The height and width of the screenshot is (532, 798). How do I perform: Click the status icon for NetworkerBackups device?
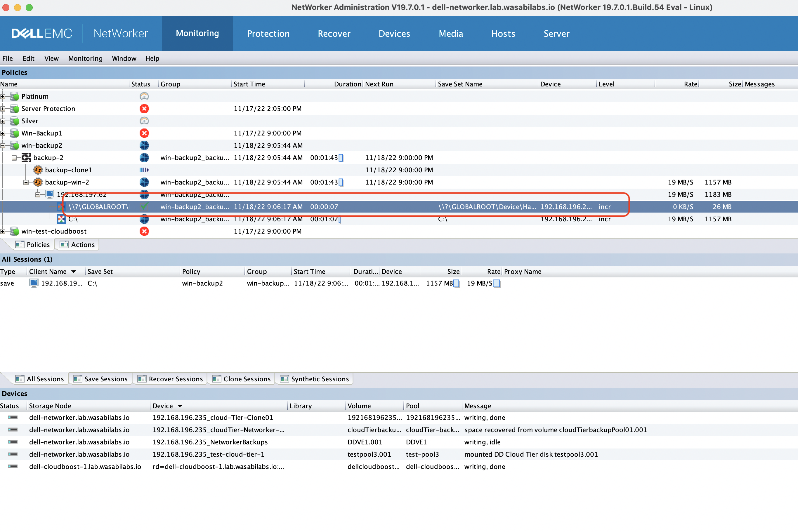(x=13, y=442)
